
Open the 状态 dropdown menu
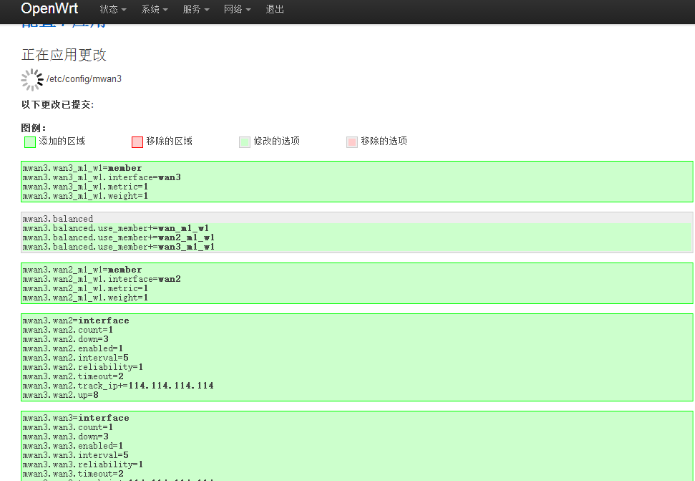point(113,9)
